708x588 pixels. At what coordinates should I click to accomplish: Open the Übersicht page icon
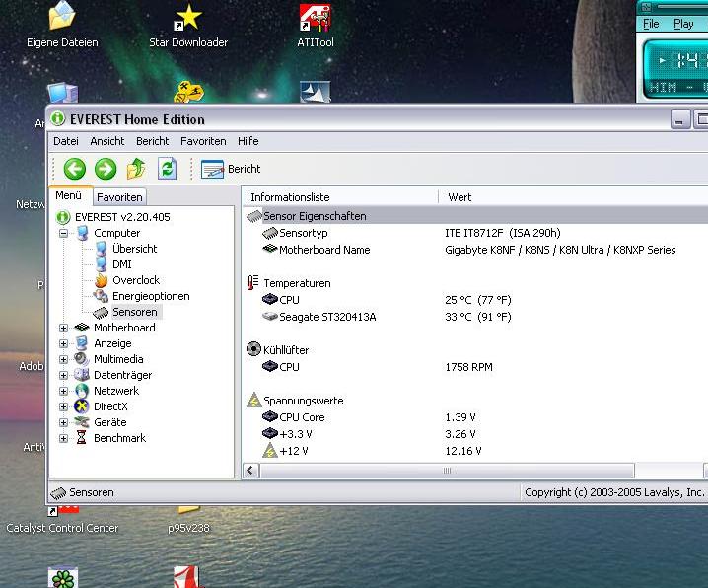point(102,249)
